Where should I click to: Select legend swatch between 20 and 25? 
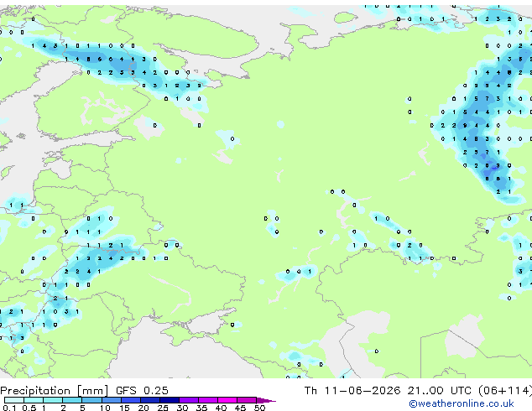click(x=149, y=400)
